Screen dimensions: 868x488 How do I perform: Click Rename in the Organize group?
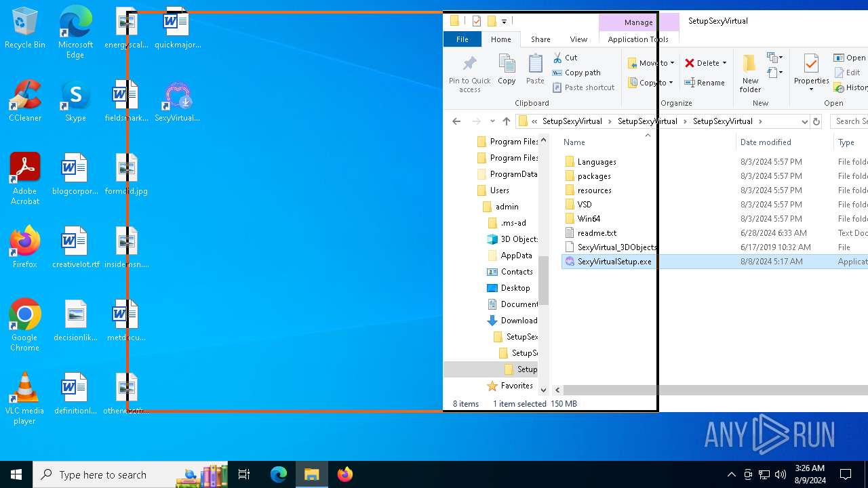[705, 83]
